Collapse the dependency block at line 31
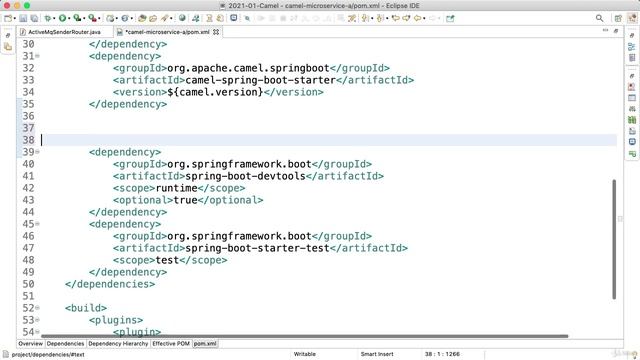The image size is (640, 360). click(38, 56)
